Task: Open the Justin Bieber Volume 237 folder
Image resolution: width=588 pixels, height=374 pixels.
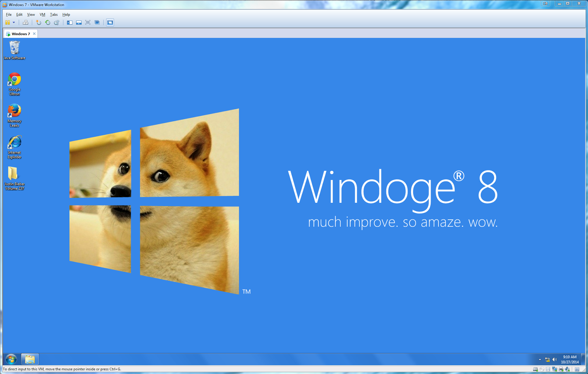Action: (14, 176)
